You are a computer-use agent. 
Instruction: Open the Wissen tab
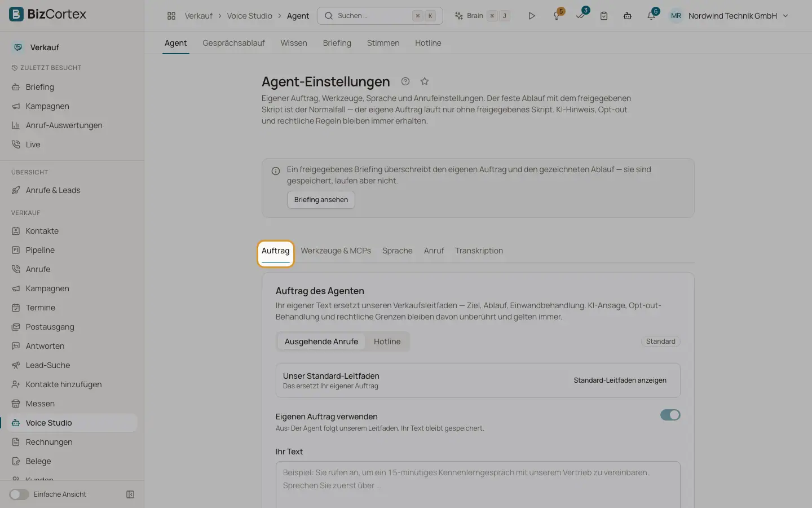pyautogui.click(x=294, y=43)
